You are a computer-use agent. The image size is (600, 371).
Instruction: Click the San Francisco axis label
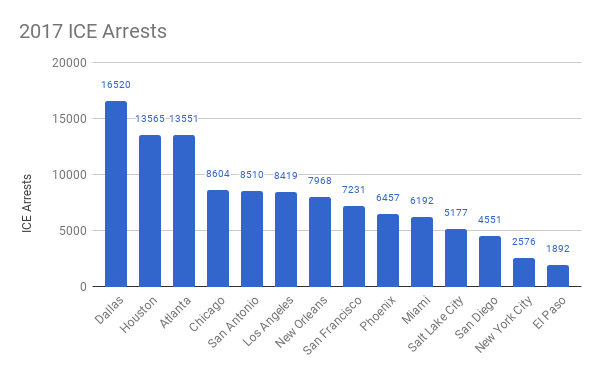(x=332, y=325)
